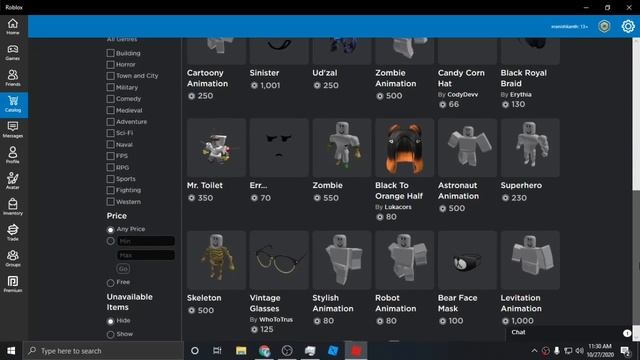This screenshot has height=360, width=640.
Task: Open creator Lukacors' profile link
Action: [x=398, y=207]
